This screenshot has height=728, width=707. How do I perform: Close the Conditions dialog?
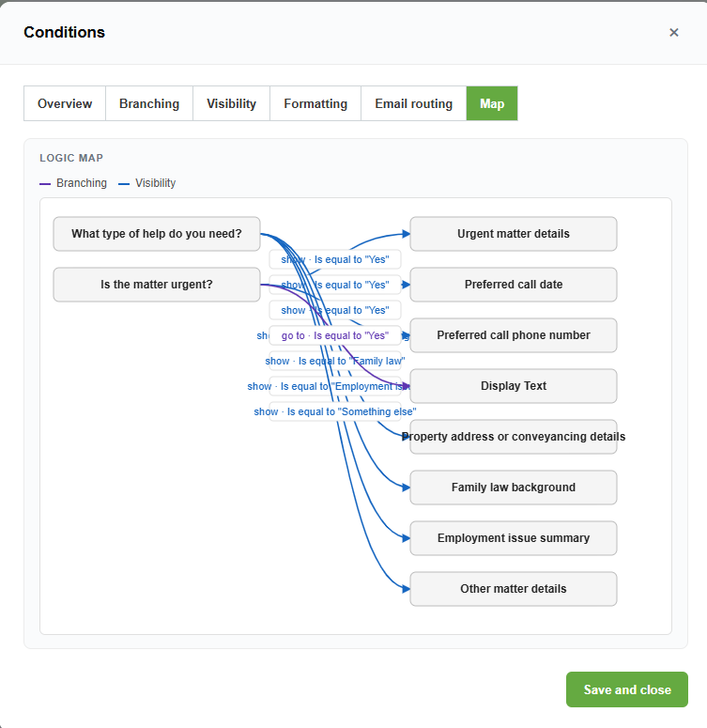pos(673,33)
